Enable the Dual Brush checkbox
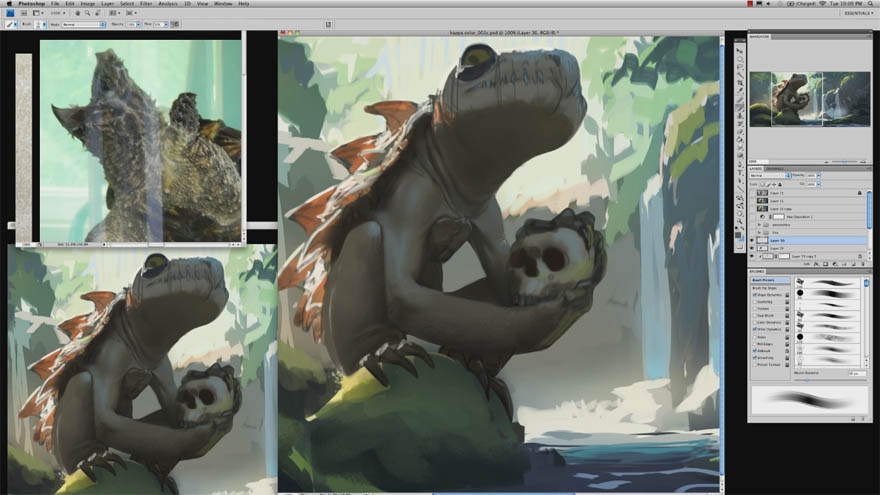 point(754,315)
